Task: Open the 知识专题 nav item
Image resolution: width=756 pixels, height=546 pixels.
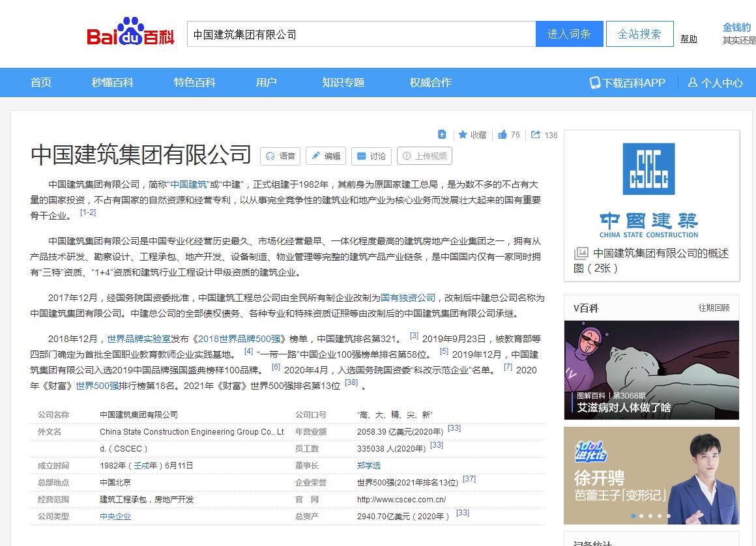Action: coord(343,82)
